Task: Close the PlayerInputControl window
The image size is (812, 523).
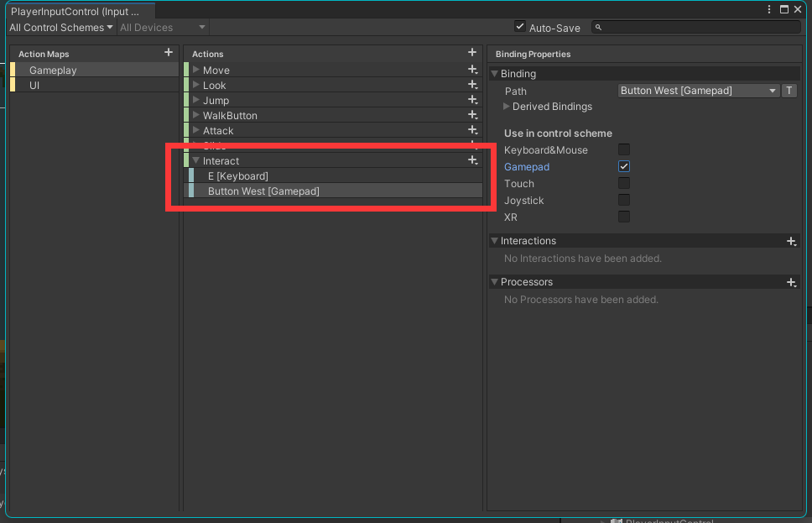Action: pos(798,9)
